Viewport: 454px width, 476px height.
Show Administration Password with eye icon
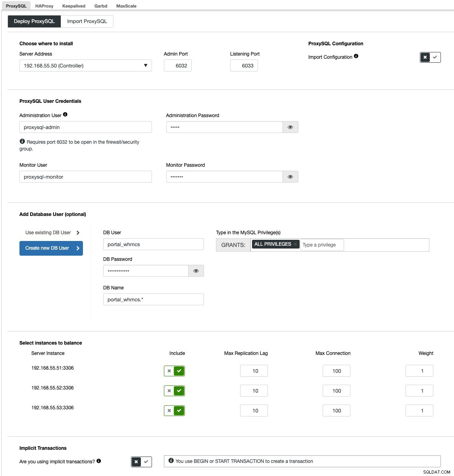(x=290, y=127)
